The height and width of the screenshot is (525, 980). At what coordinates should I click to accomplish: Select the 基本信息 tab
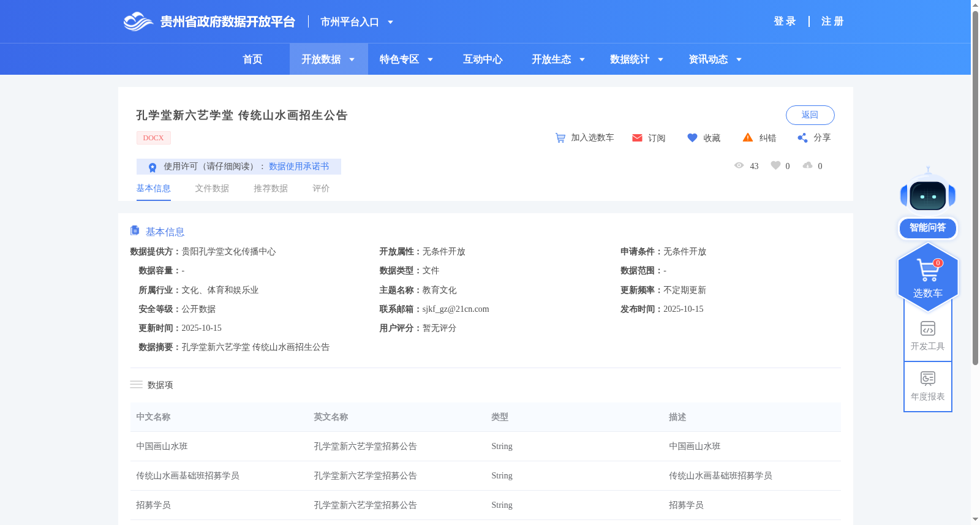click(153, 189)
